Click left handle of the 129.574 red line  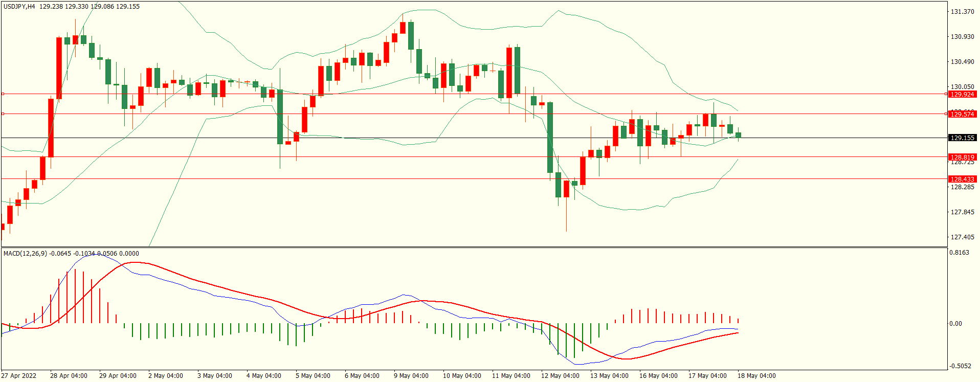pos(3,114)
